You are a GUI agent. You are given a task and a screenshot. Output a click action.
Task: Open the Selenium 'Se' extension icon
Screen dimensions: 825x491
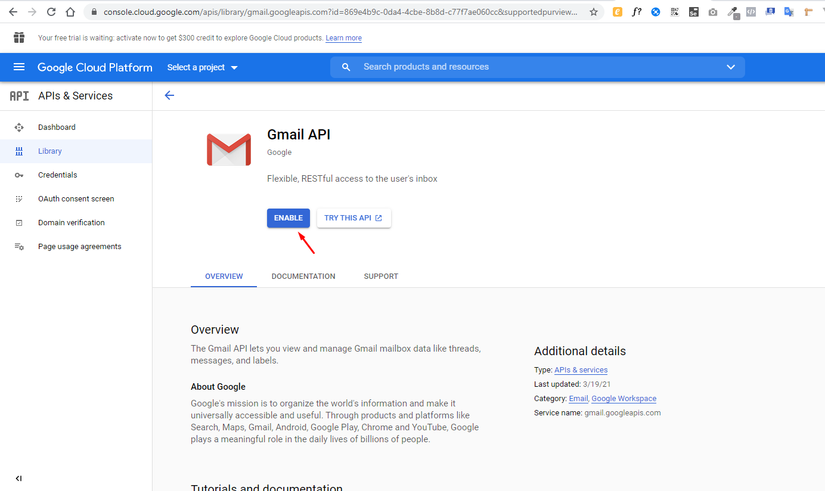click(x=694, y=12)
